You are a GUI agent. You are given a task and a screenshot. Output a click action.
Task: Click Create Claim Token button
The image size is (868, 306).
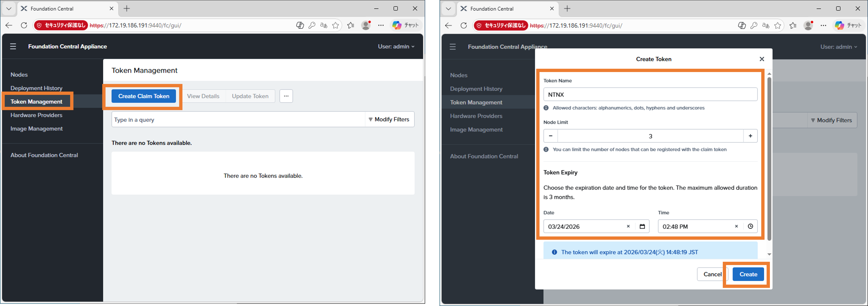(144, 96)
